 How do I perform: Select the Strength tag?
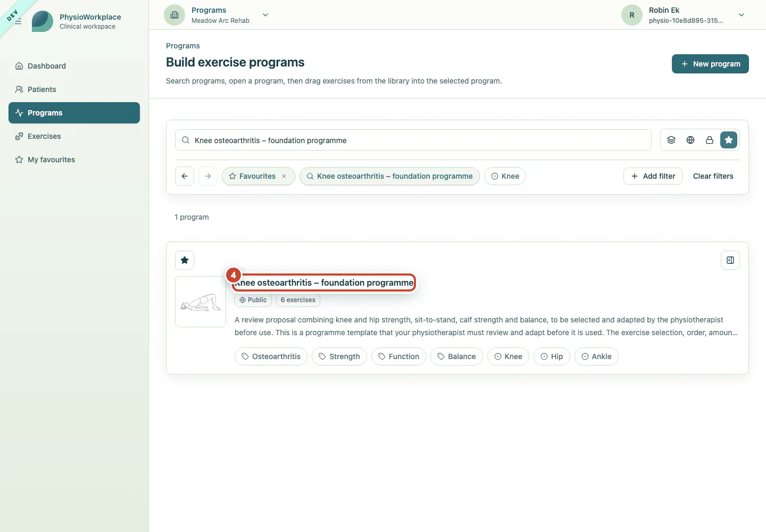point(339,356)
